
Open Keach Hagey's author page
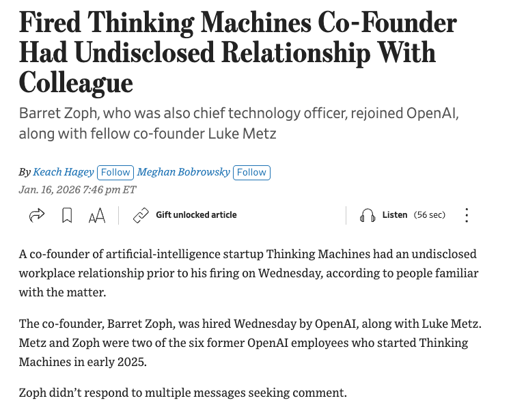coord(64,171)
